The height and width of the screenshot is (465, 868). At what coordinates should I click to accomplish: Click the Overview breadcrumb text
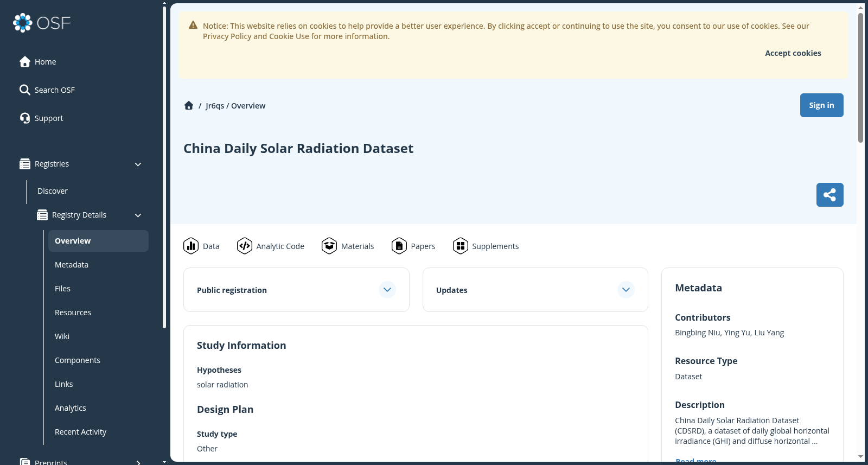[x=248, y=106]
